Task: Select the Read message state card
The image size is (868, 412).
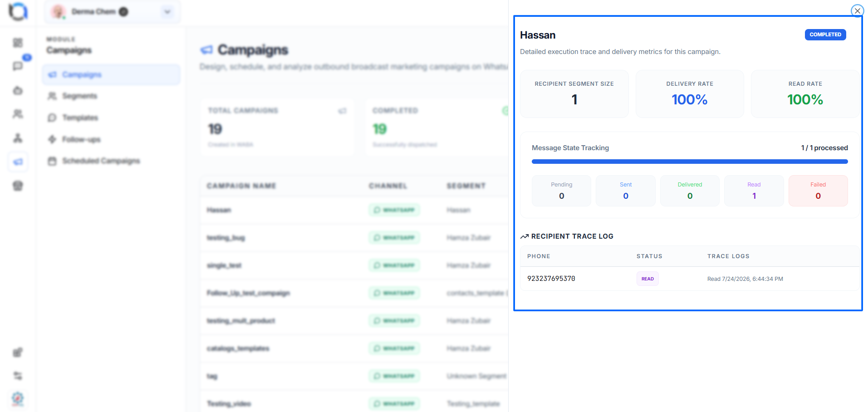Action: click(x=754, y=191)
